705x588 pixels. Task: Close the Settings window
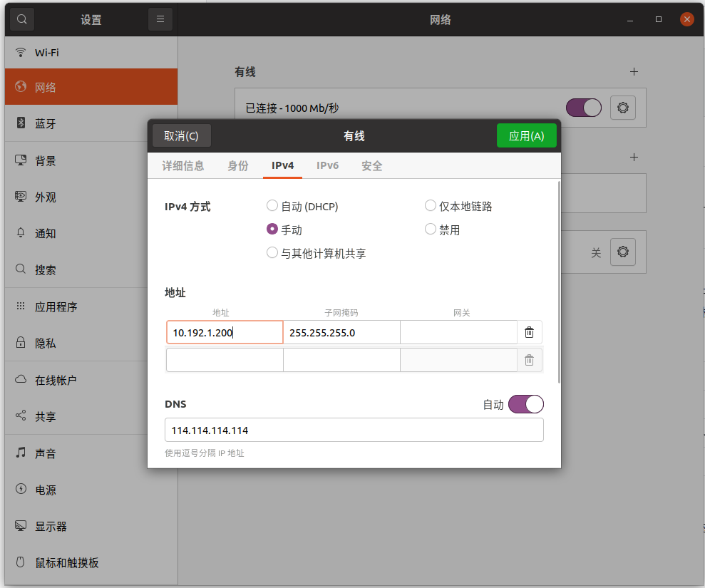coord(686,19)
